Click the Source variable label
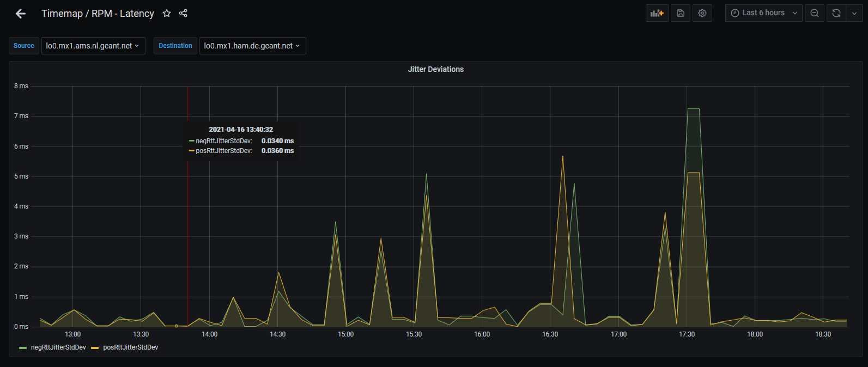The image size is (868, 367). coord(24,46)
